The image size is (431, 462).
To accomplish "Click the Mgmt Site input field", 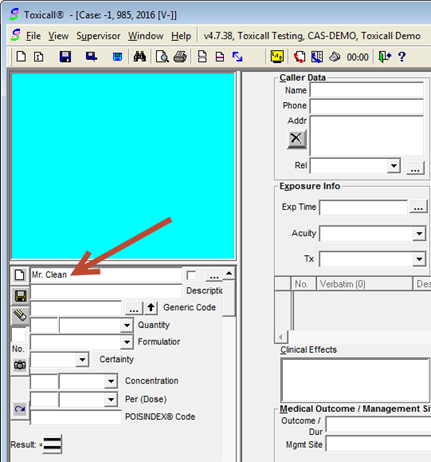I will (x=378, y=444).
